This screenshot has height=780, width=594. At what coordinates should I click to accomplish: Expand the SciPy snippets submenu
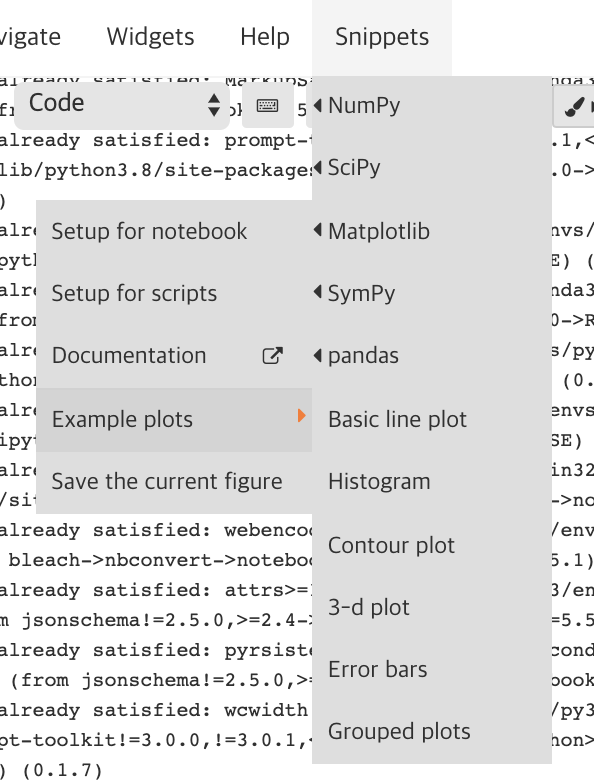coord(432,168)
